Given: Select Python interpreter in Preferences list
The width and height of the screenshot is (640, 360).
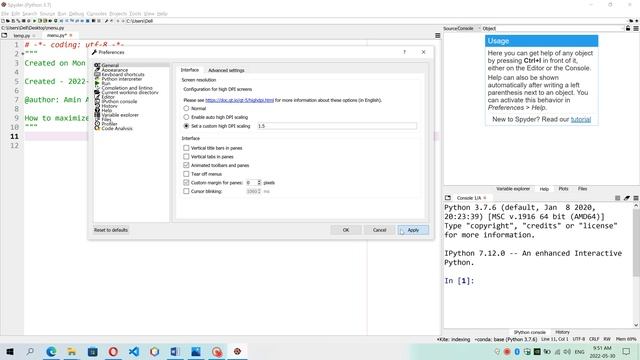Looking at the screenshot, I should [x=122, y=79].
